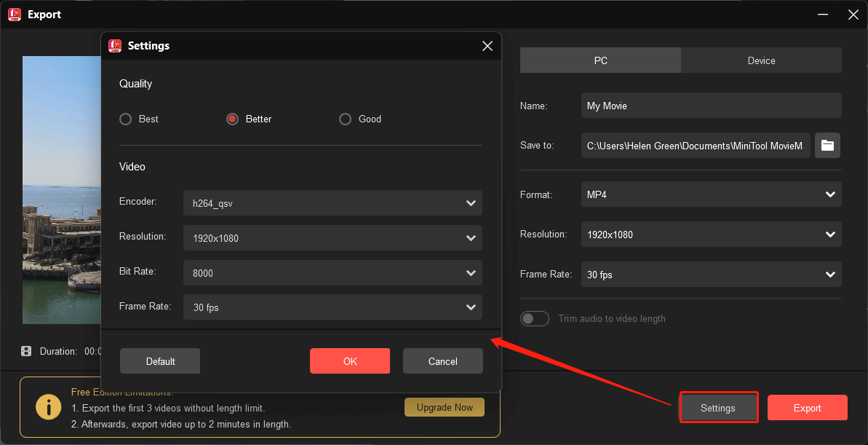Click the film strip icon beside Duration
This screenshot has height=445, width=868.
pos(26,351)
